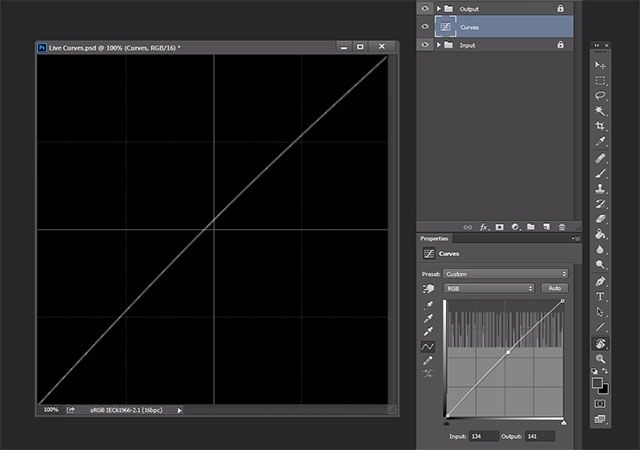Hide the Curves adjustment layer

(x=425, y=27)
